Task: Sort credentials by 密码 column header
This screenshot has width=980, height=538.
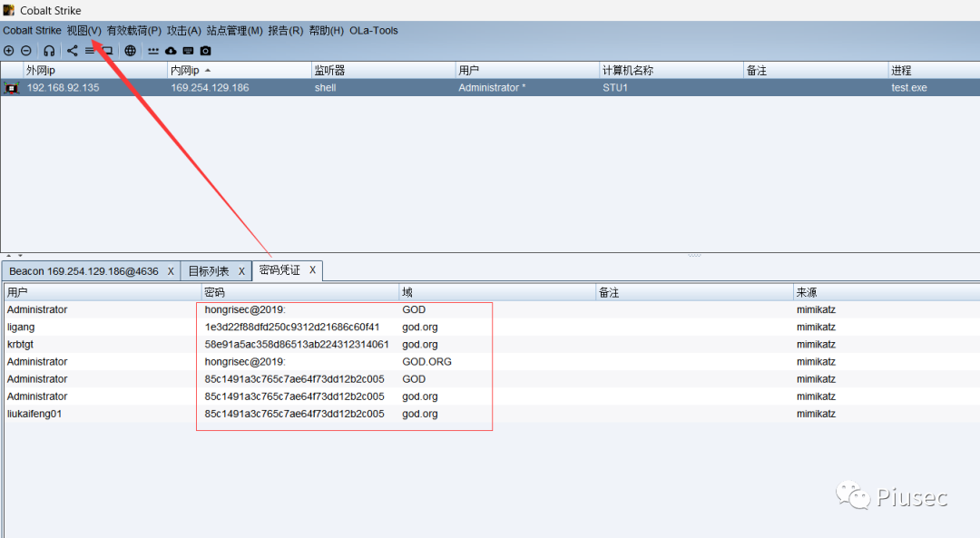Action: [300, 292]
